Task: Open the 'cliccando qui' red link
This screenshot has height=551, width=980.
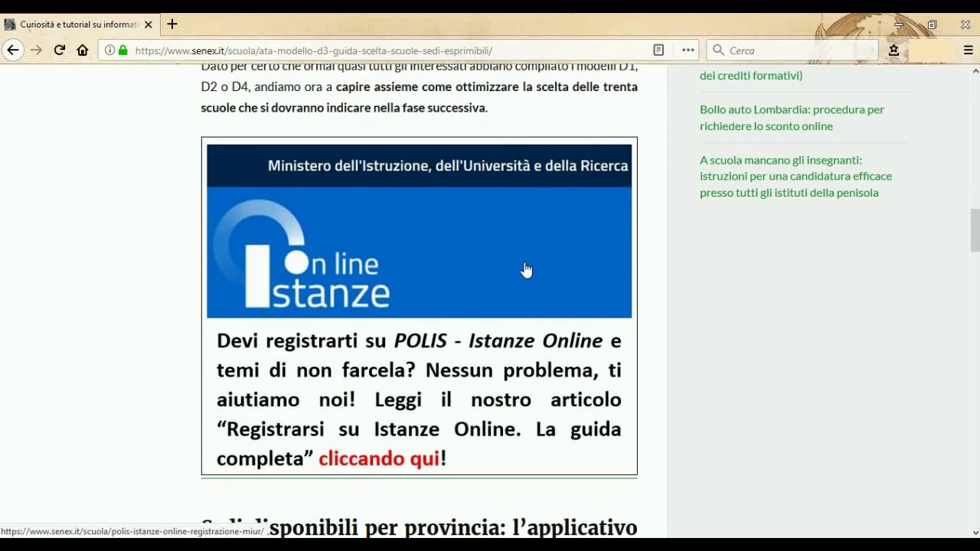Action: pos(379,458)
